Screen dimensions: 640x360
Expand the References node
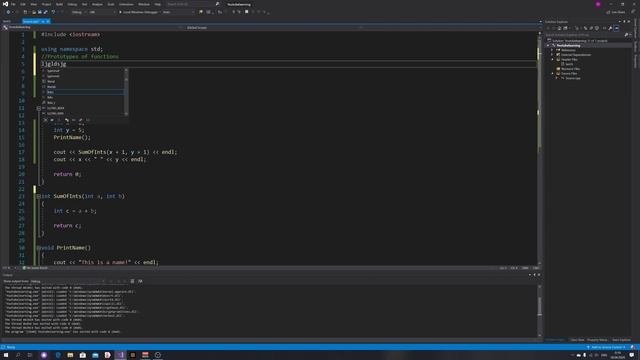[552, 50]
